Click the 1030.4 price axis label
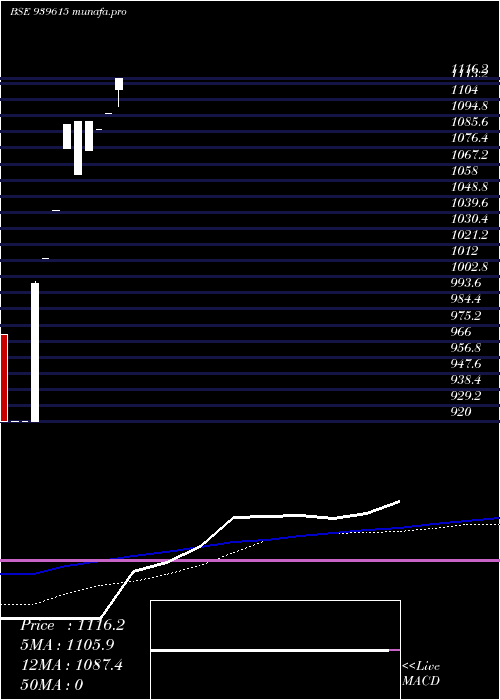This screenshot has width=500, height=700. click(469, 219)
